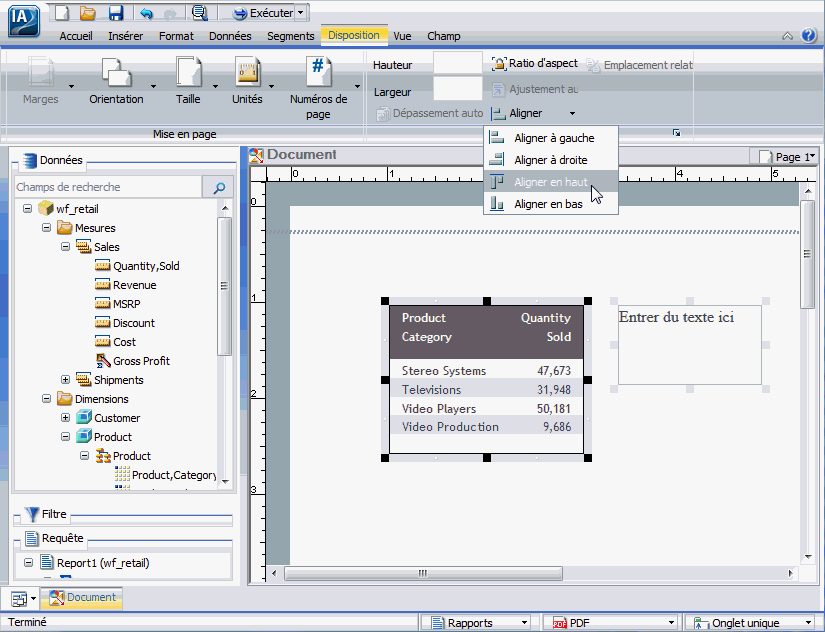Image resolution: width=825 pixels, height=632 pixels.
Task: Expand the Customer dimension
Action: 65,417
